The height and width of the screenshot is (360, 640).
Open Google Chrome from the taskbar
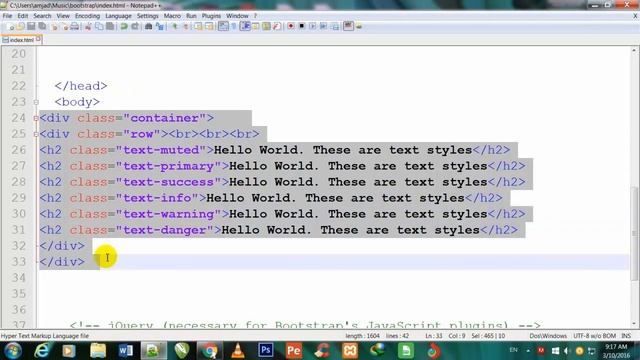coord(210,351)
